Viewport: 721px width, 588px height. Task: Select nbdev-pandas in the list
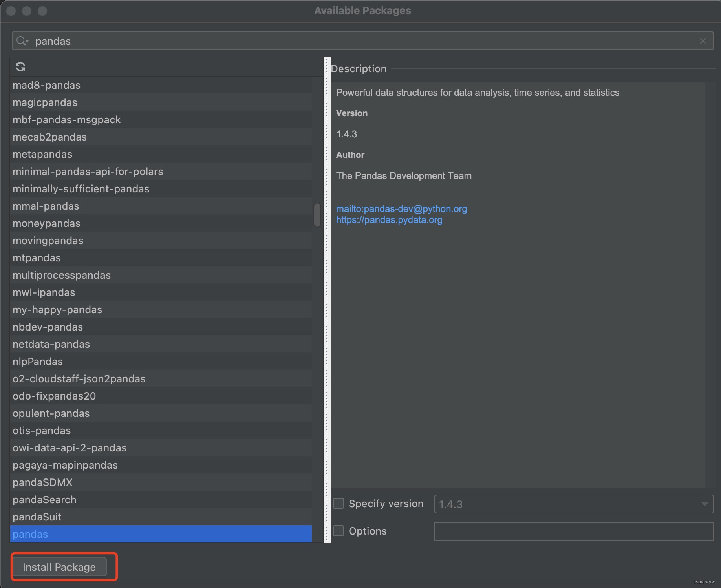pyautogui.click(x=161, y=327)
